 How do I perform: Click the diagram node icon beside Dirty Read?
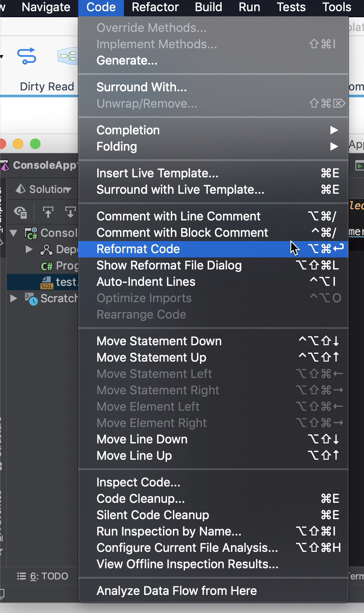68,56
